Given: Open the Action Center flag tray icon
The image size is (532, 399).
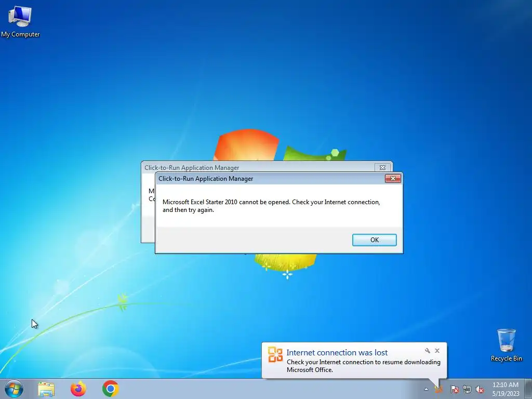Looking at the screenshot, I should click(x=454, y=389).
